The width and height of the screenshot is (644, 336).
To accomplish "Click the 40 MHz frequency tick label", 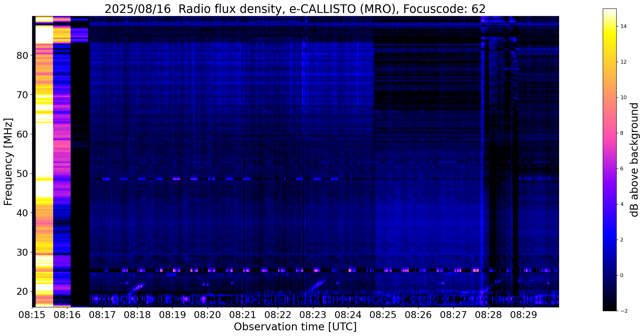I will coord(22,213).
